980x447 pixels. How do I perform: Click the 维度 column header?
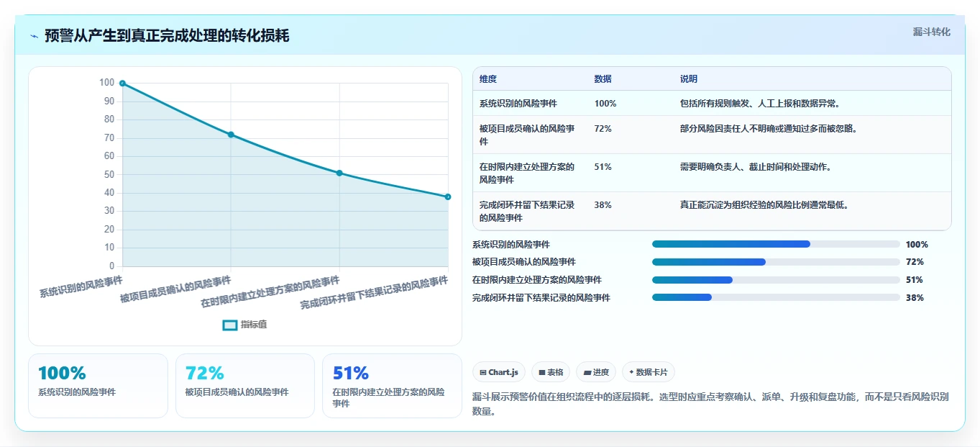pos(488,79)
